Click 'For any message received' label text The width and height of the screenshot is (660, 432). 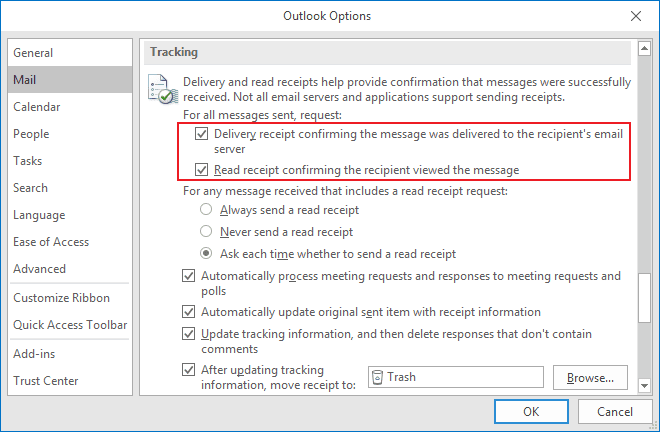(345, 191)
